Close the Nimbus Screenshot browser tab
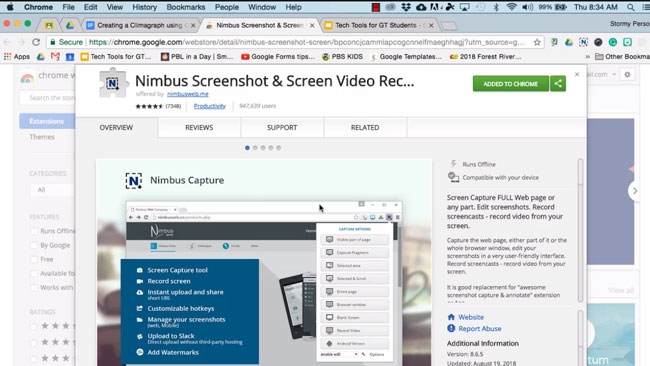The image size is (650, 366). 312,25
